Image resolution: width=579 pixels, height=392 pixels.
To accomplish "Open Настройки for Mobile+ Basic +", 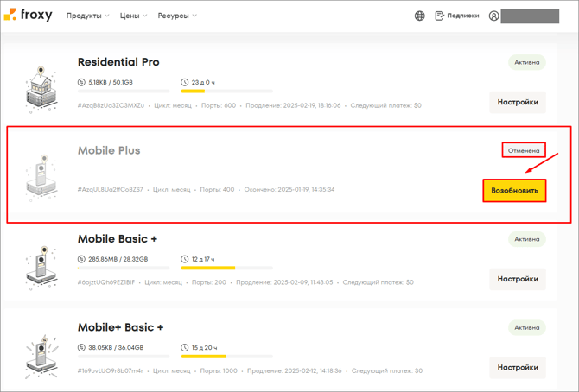I will 518,367.
